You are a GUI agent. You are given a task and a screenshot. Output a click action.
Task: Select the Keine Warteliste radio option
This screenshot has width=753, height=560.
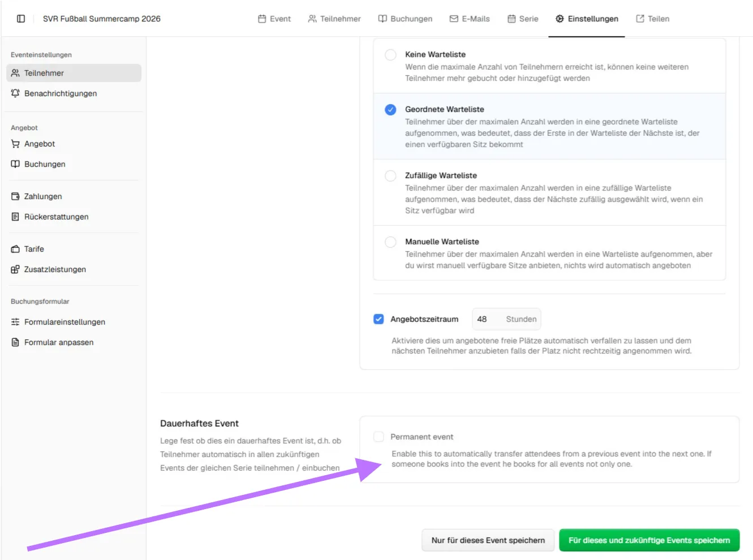click(390, 55)
